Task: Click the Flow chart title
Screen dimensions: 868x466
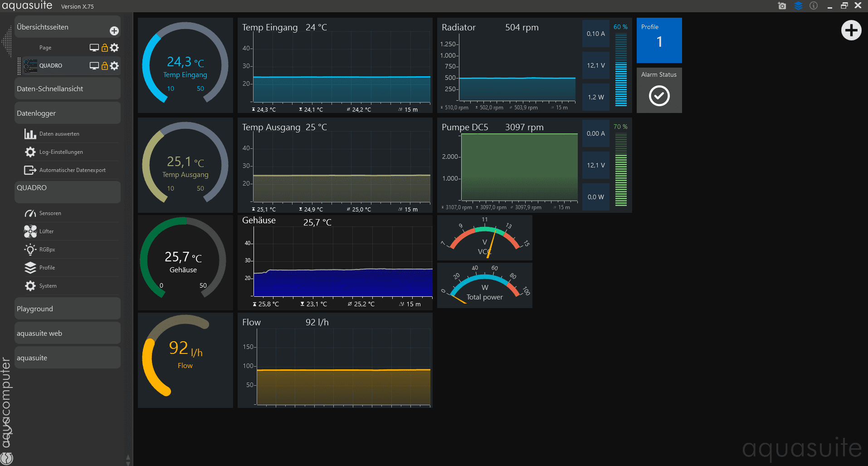Action: 251,322
